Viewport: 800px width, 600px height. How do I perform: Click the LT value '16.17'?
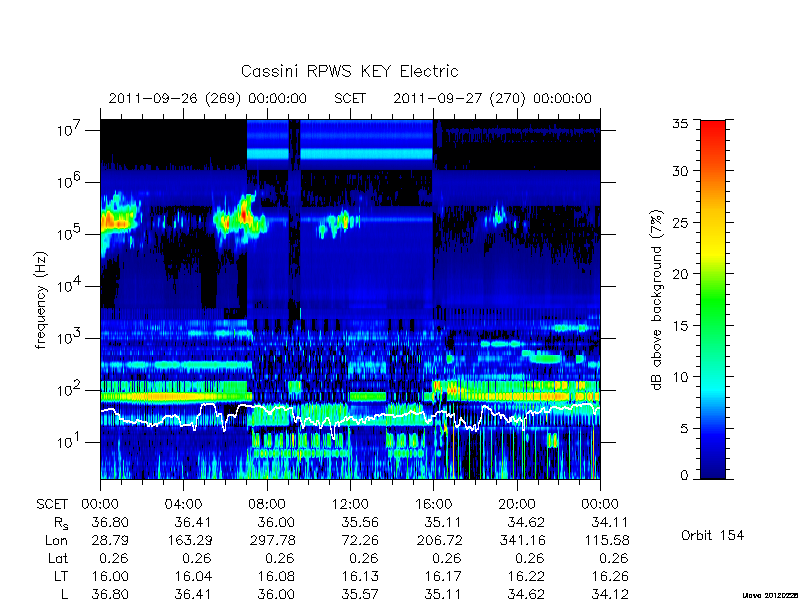coord(443,577)
